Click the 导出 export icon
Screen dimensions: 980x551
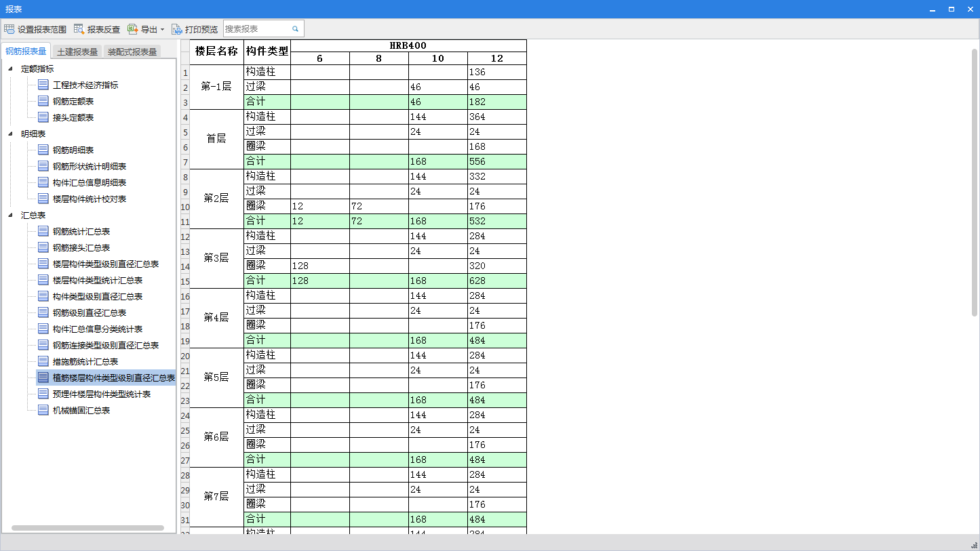pos(133,29)
